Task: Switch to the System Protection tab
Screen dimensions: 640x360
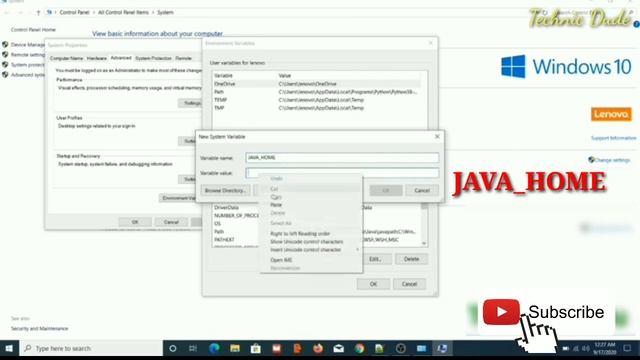Action: (x=153, y=58)
